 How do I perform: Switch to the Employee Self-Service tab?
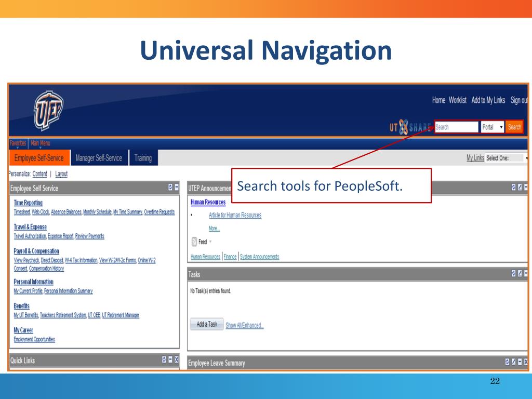pyautogui.click(x=39, y=158)
